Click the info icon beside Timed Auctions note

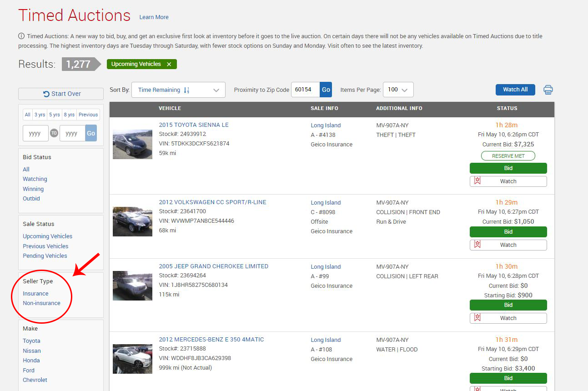pyautogui.click(x=21, y=36)
